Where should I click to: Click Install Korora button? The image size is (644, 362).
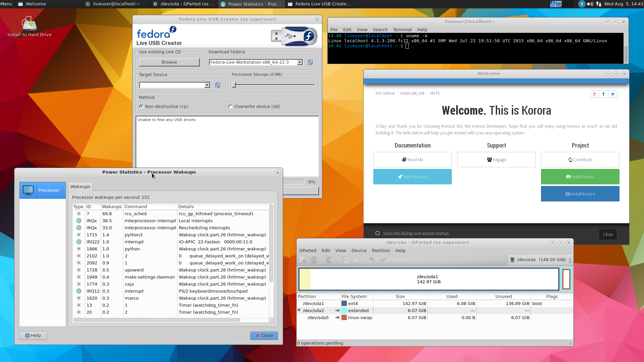click(x=580, y=194)
